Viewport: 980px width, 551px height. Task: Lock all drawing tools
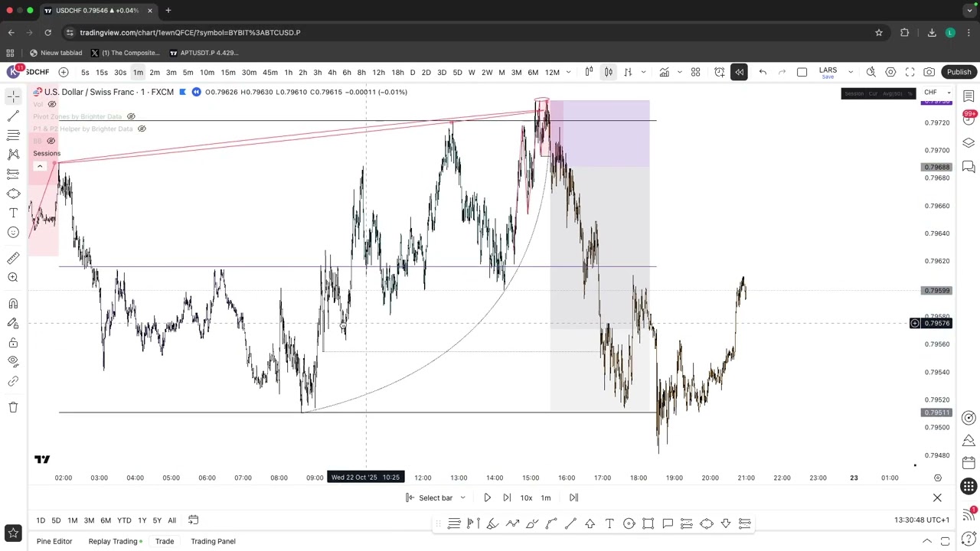coord(13,342)
